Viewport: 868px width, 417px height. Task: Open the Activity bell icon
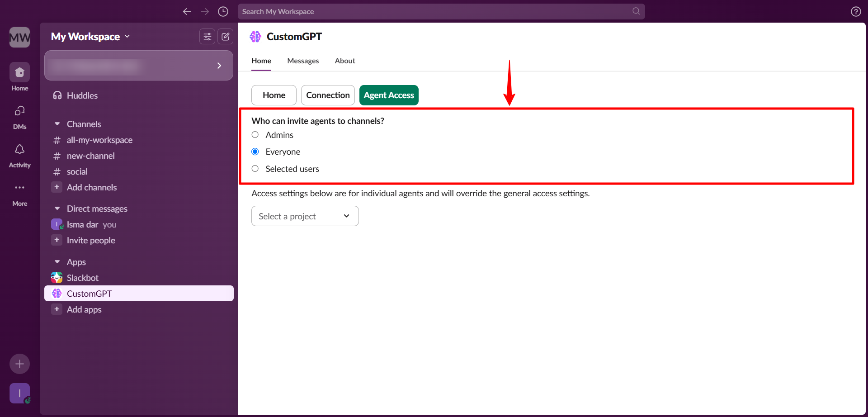20,149
